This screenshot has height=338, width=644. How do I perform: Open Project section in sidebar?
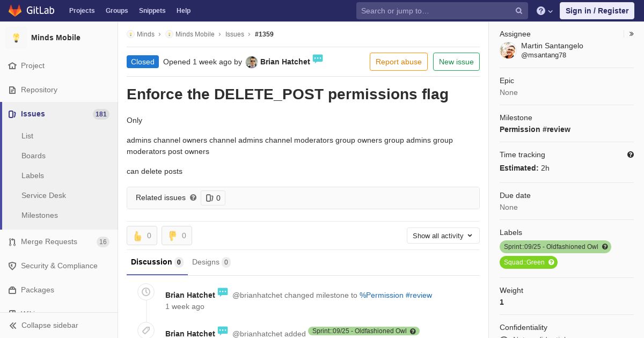coord(33,65)
